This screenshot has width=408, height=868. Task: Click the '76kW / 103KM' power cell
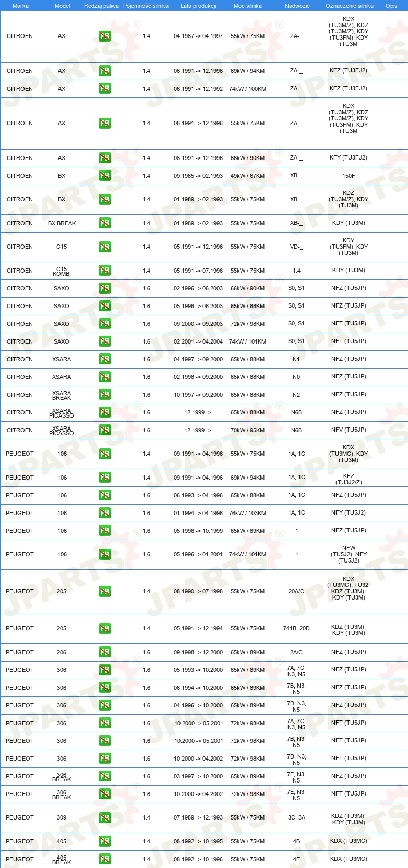[x=247, y=513]
